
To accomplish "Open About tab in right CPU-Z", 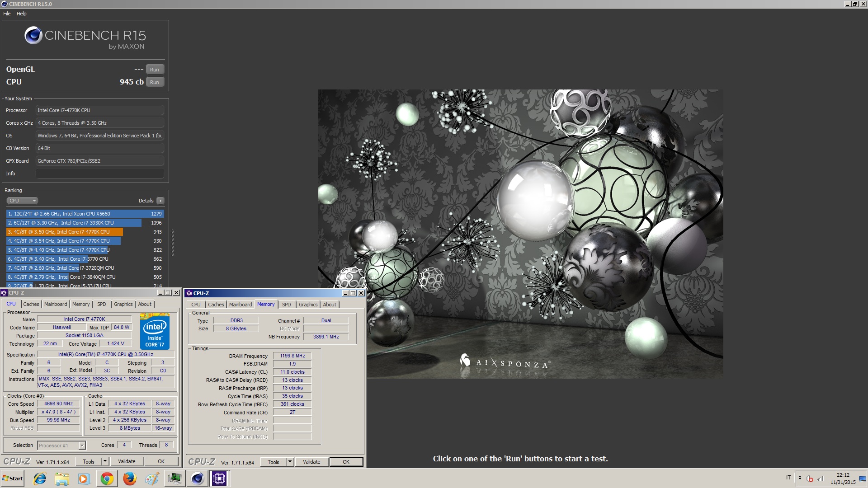I will [x=330, y=305].
